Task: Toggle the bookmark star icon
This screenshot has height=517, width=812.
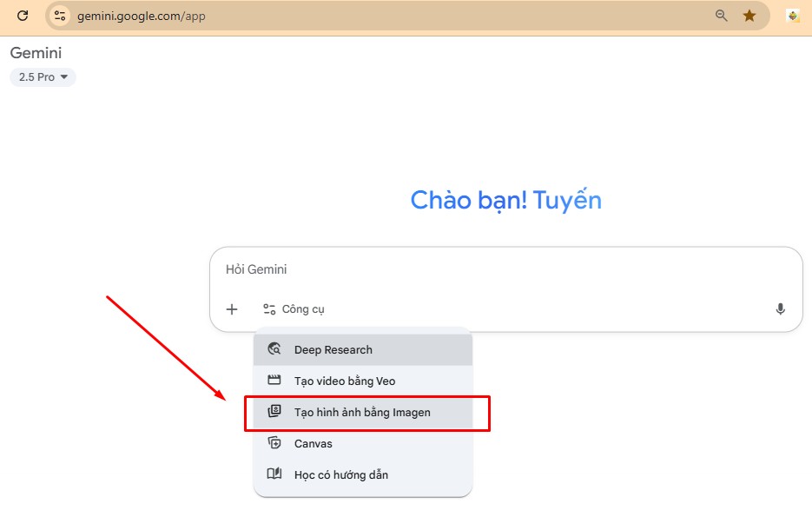Action: pyautogui.click(x=749, y=16)
